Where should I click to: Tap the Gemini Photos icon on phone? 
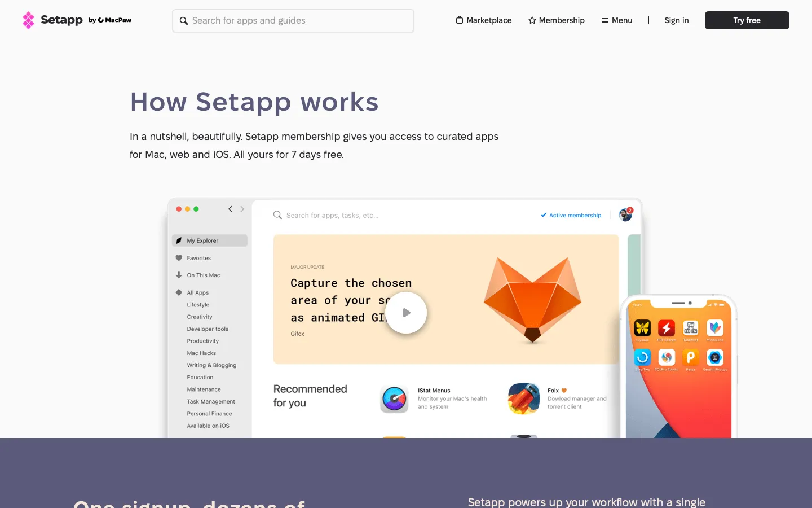point(715,357)
